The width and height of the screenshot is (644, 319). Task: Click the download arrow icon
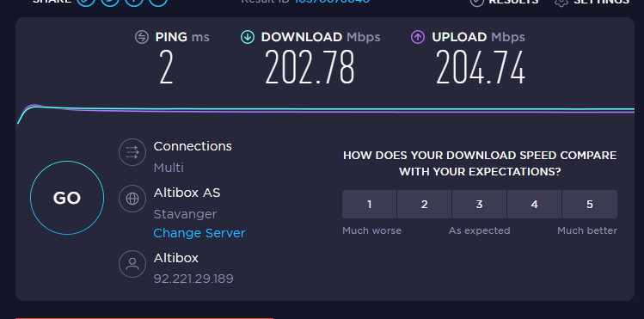point(248,37)
